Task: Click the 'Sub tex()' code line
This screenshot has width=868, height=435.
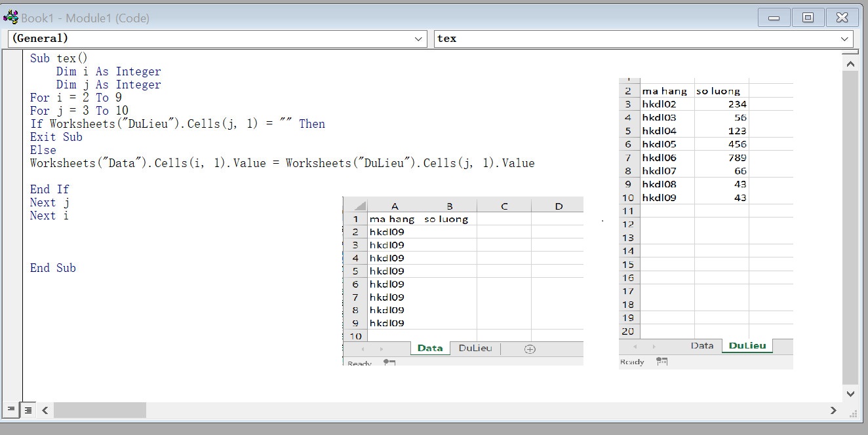Action: click(58, 58)
